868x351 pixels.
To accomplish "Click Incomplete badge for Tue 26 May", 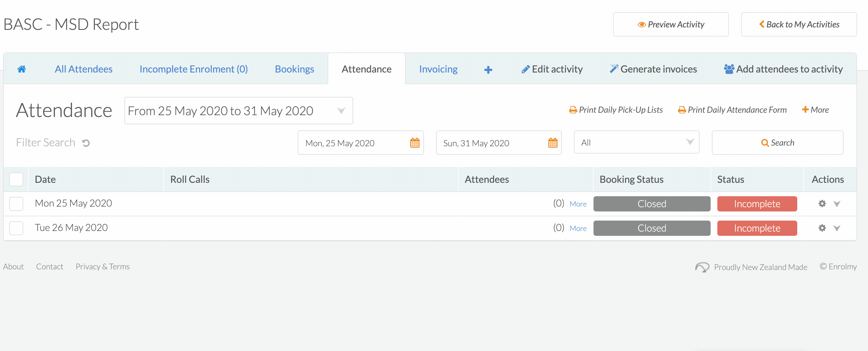I will pyautogui.click(x=757, y=228).
